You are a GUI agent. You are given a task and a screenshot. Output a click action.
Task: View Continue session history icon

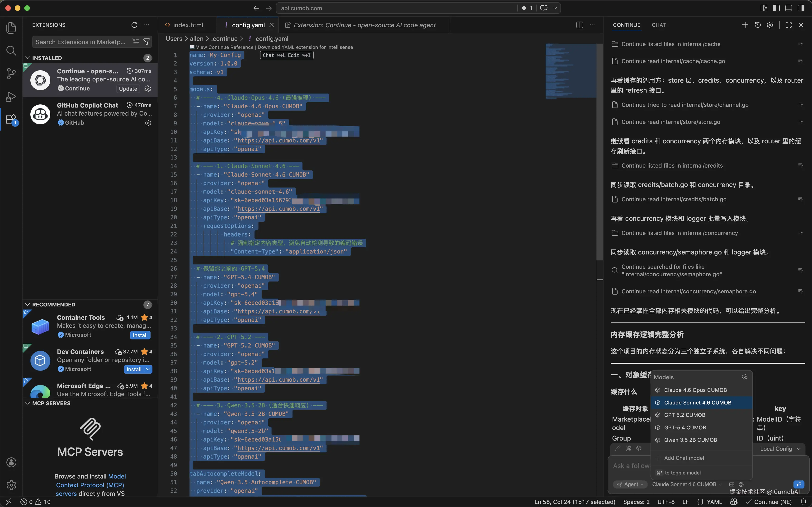tap(758, 25)
